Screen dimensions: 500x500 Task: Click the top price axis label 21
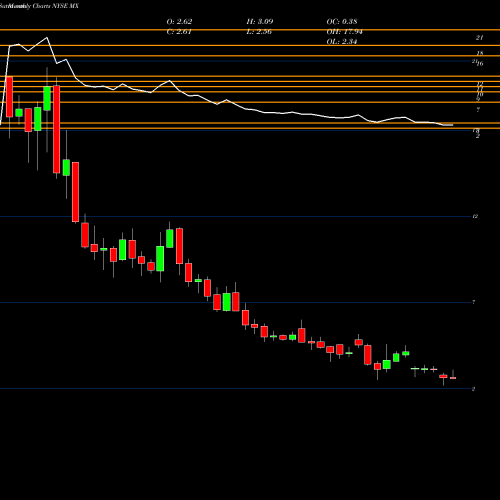click(479, 38)
